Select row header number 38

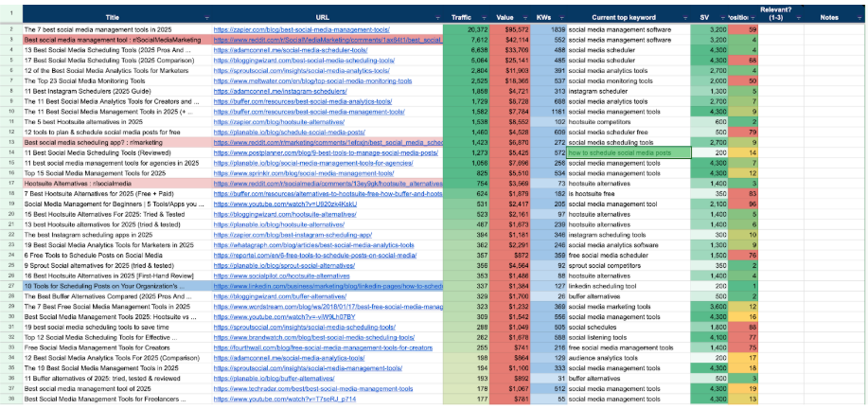11,399
